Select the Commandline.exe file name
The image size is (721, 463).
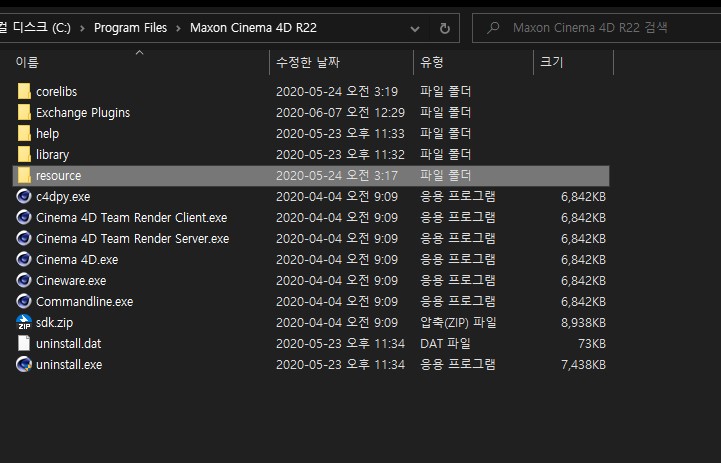[x=85, y=302]
